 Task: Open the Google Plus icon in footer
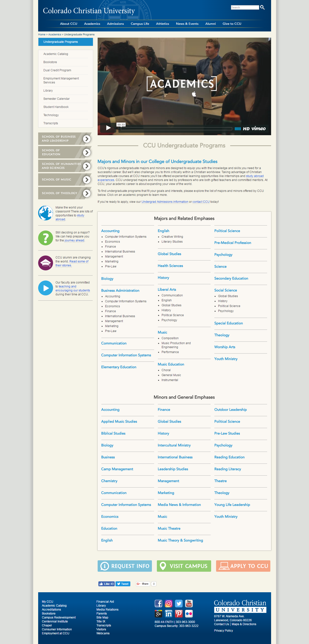pyautogui.click(x=158, y=614)
